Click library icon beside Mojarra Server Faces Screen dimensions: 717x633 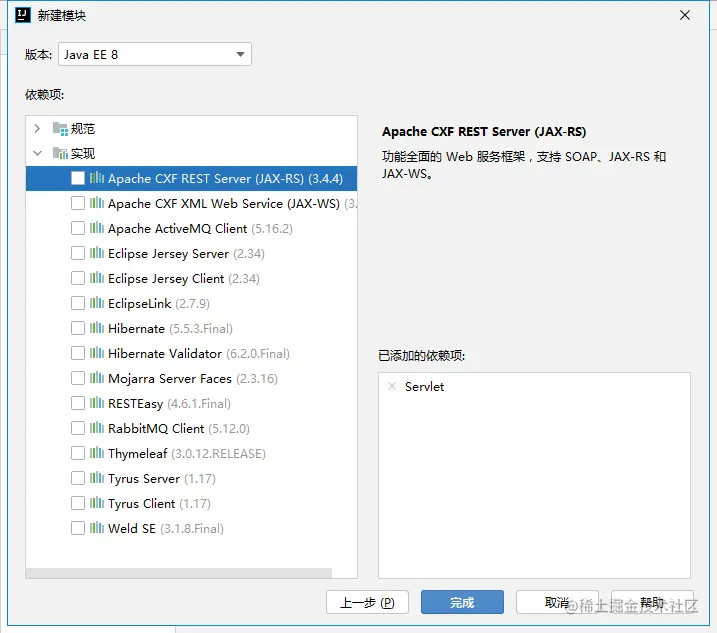[x=96, y=378]
